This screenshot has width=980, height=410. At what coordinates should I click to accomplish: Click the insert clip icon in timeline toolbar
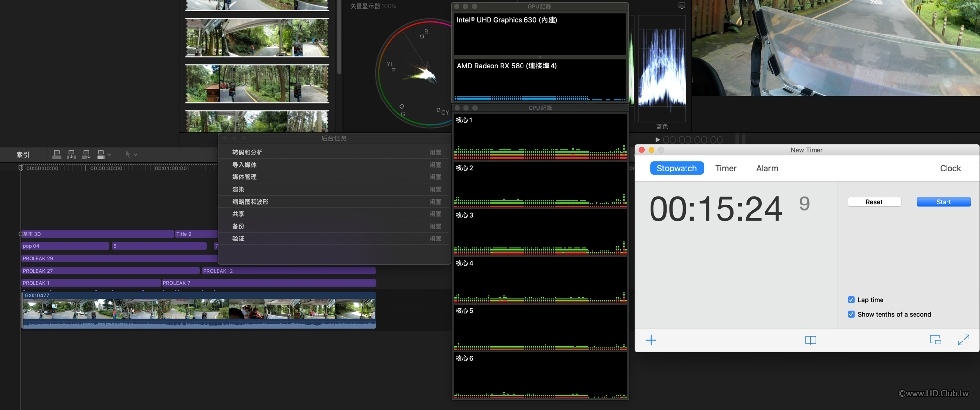coord(71,155)
